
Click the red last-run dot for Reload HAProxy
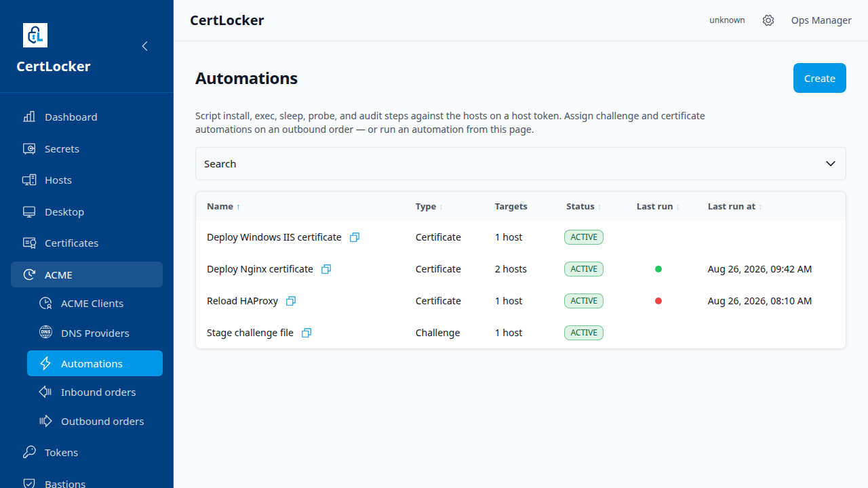coord(658,301)
